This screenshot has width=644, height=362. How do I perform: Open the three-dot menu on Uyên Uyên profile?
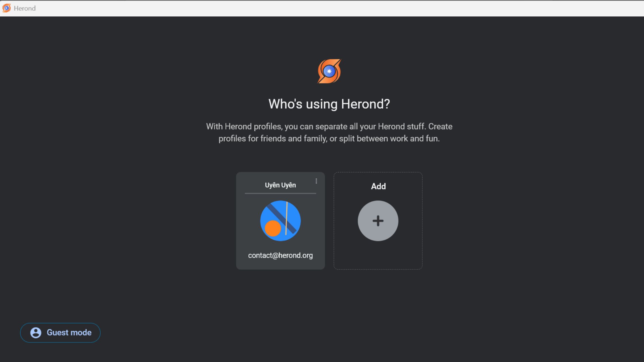pyautogui.click(x=316, y=181)
